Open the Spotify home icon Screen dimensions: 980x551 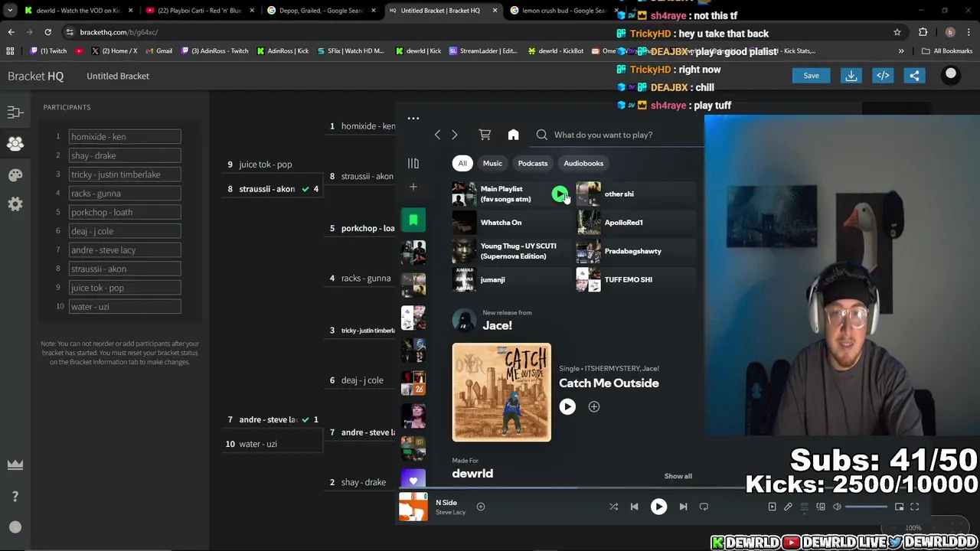click(513, 135)
